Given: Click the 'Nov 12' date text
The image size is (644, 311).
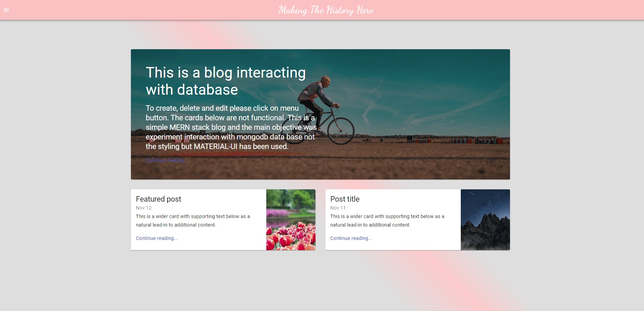Looking at the screenshot, I should (144, 208).
